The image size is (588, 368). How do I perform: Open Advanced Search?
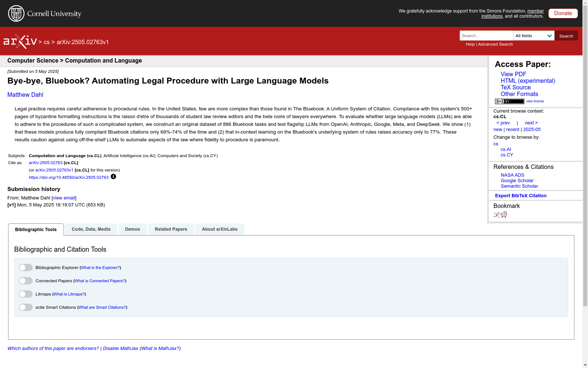point(495,44)
